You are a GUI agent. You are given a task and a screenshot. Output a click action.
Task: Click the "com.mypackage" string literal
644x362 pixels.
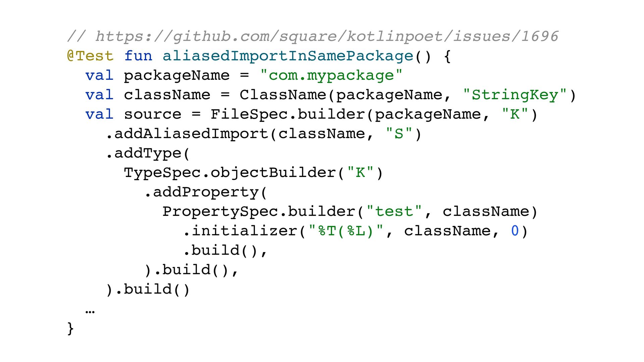pos(331,75)
